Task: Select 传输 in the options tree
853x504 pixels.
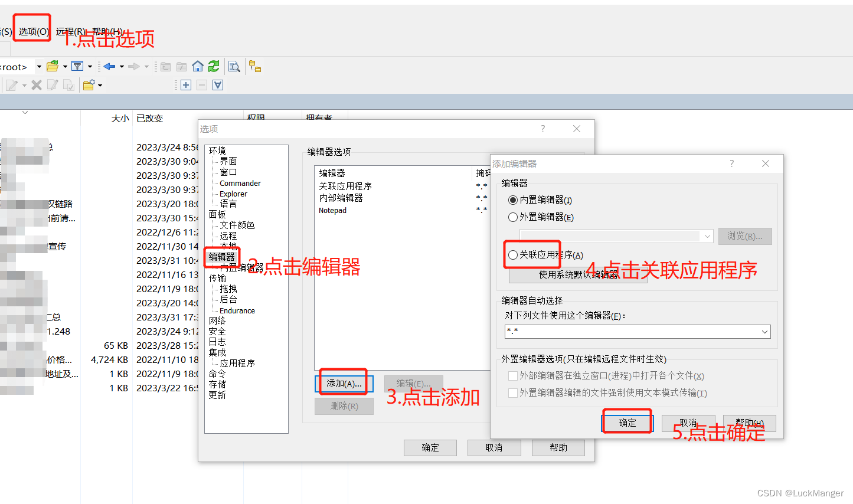Action: [217, 278]
